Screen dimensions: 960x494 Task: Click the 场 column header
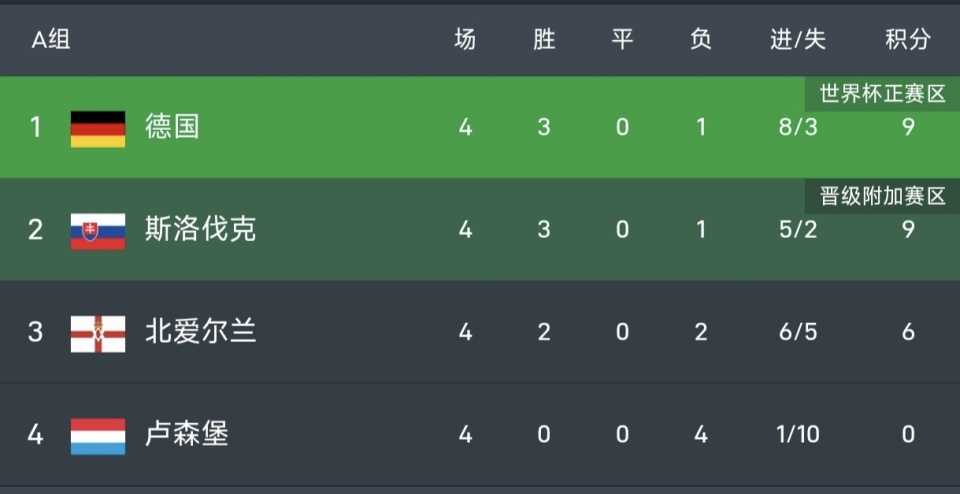coord(465,40)
